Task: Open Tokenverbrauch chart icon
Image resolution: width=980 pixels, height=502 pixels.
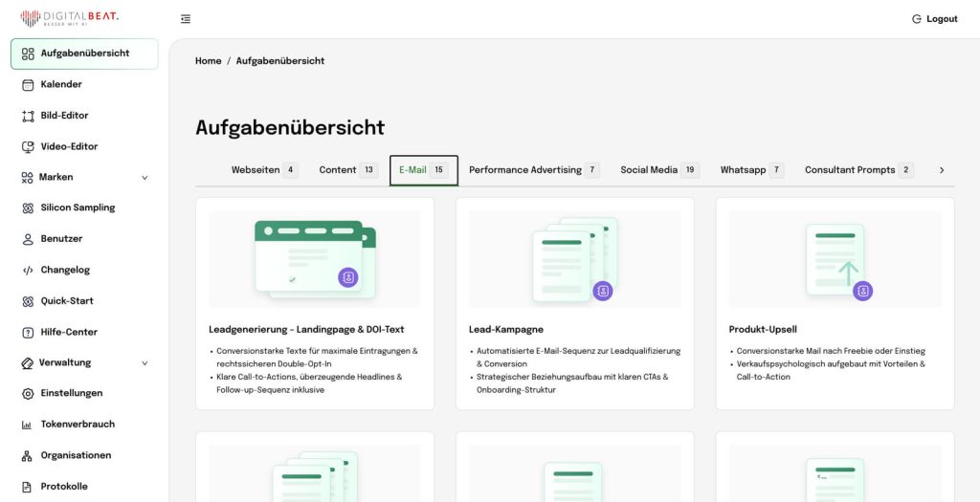Action: (28, 425)
